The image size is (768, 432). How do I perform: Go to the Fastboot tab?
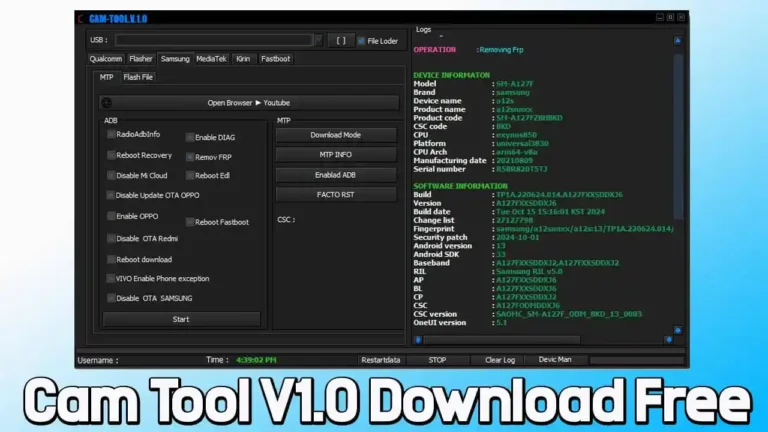(275, 59)
